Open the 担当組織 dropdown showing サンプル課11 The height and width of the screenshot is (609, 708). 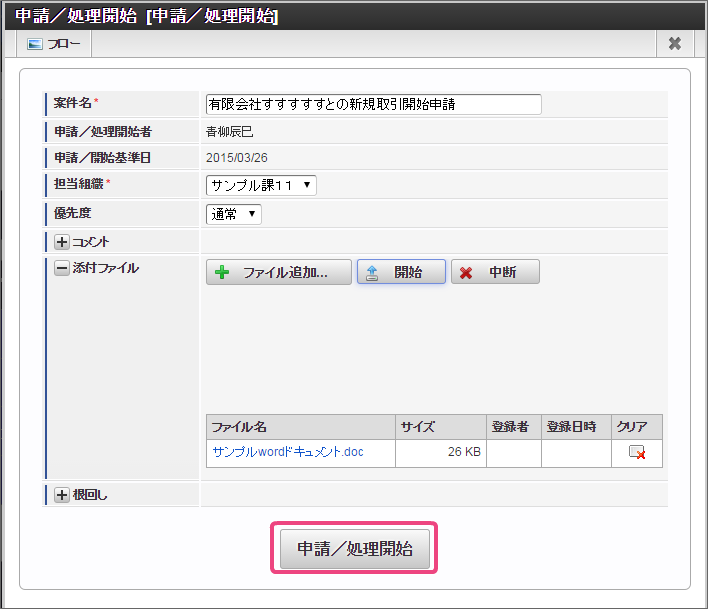(x=261, y=186)
